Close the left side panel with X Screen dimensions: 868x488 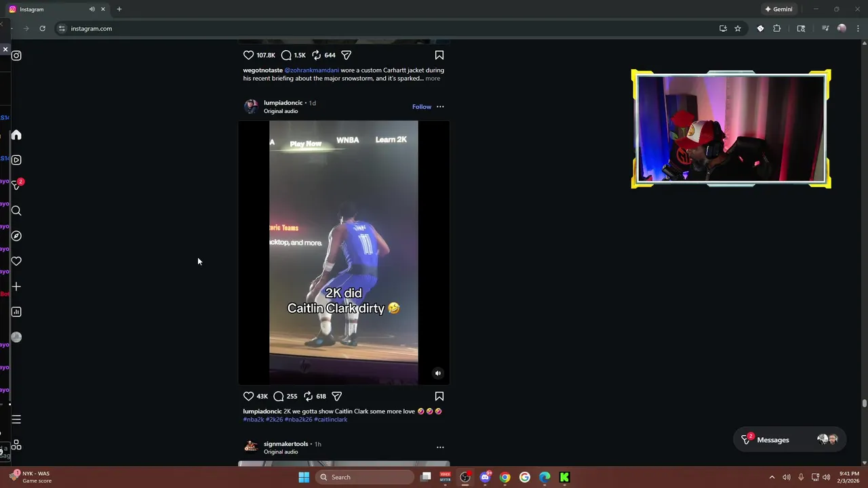(5, 49)
